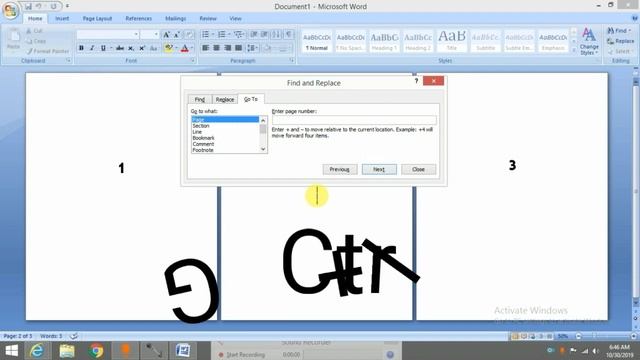Apply Superscript formatting

pos(142,48)
